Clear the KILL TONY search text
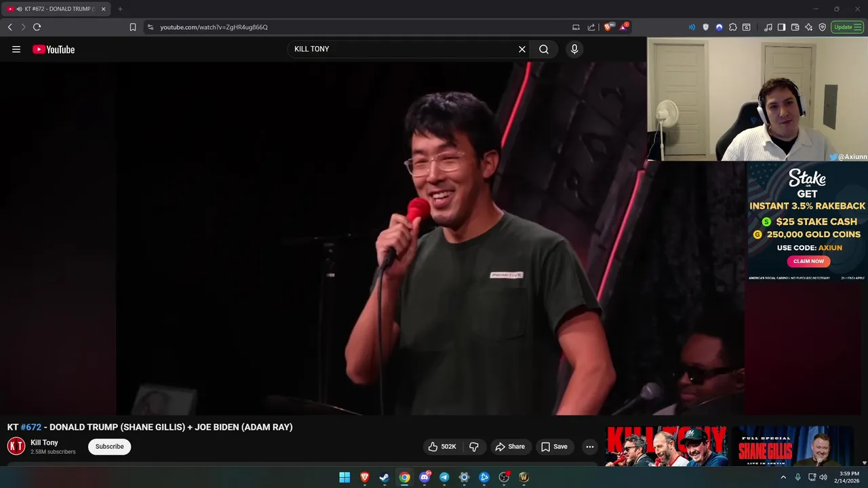868x488 pixels. 522,49
